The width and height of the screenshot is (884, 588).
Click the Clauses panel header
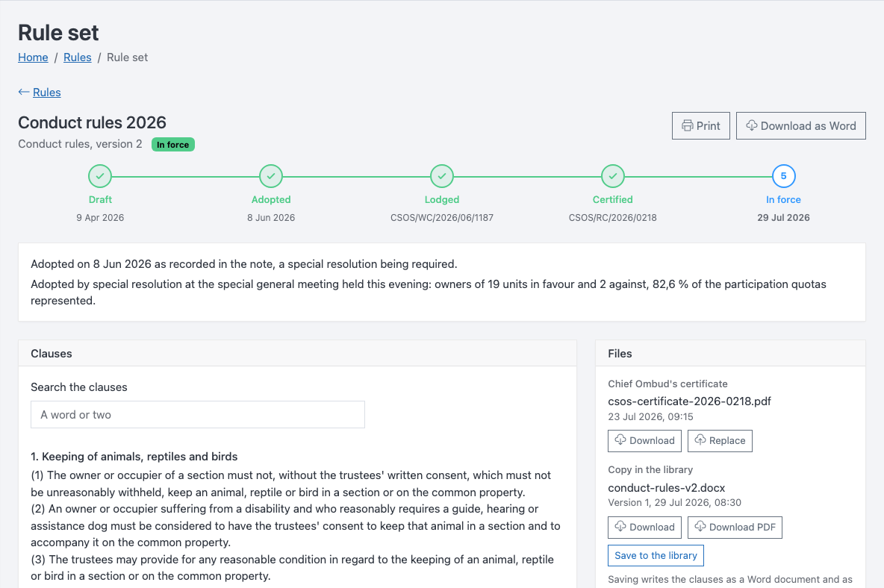point(298,354)
